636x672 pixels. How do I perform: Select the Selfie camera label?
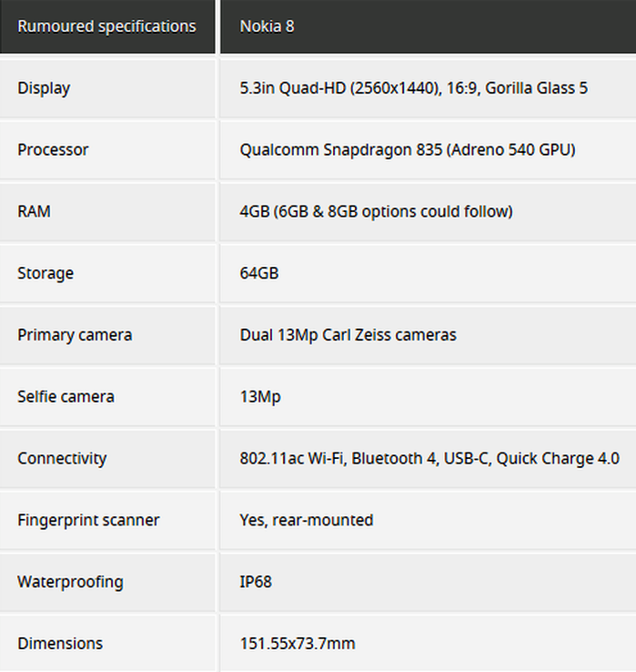(66, 397)
